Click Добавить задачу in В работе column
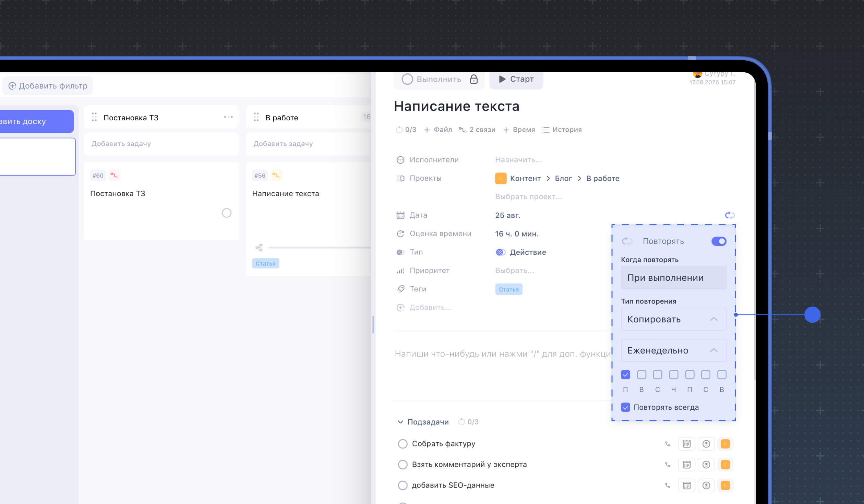Viewport: 864px width, 504px height. click(x=309, y=144)
